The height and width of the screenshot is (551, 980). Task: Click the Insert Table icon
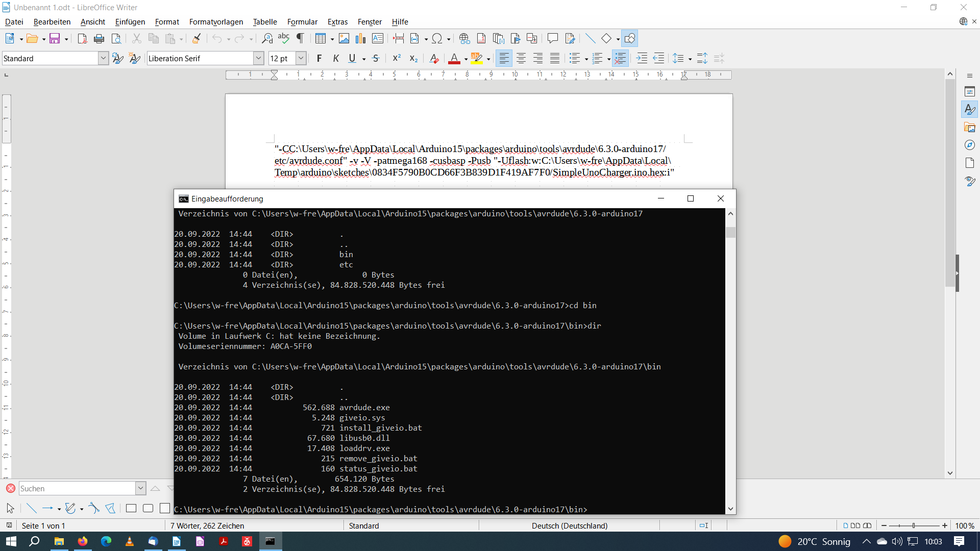[320, 38]
